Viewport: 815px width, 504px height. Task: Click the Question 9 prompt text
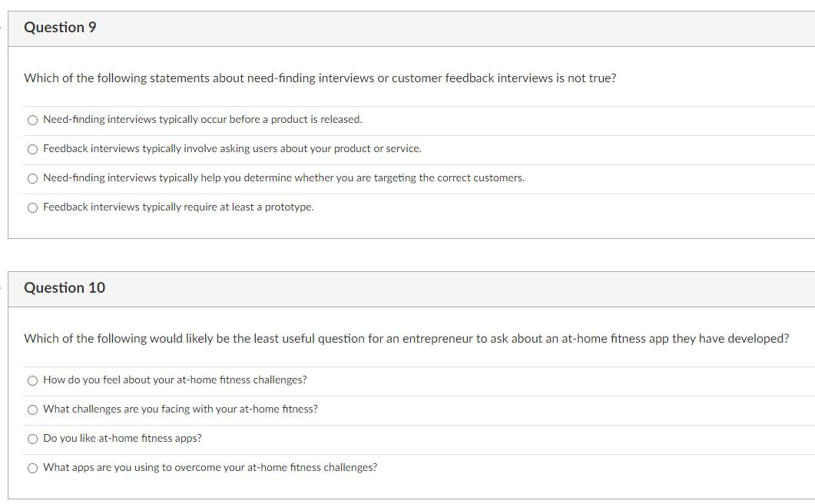tap(320, 78)
